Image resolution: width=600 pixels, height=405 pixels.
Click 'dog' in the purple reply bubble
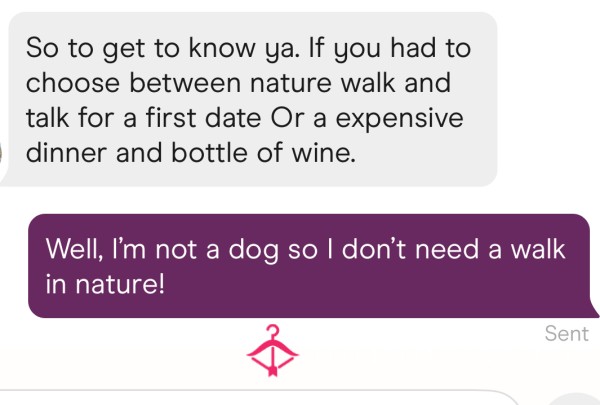coord(253,251)
